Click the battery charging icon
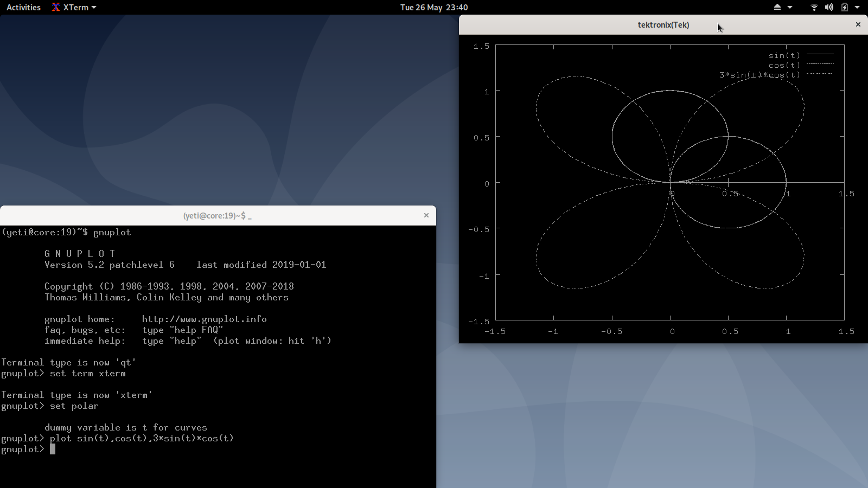Image resolution: width=868 pixels, height=488 pixels. [844, 7]
